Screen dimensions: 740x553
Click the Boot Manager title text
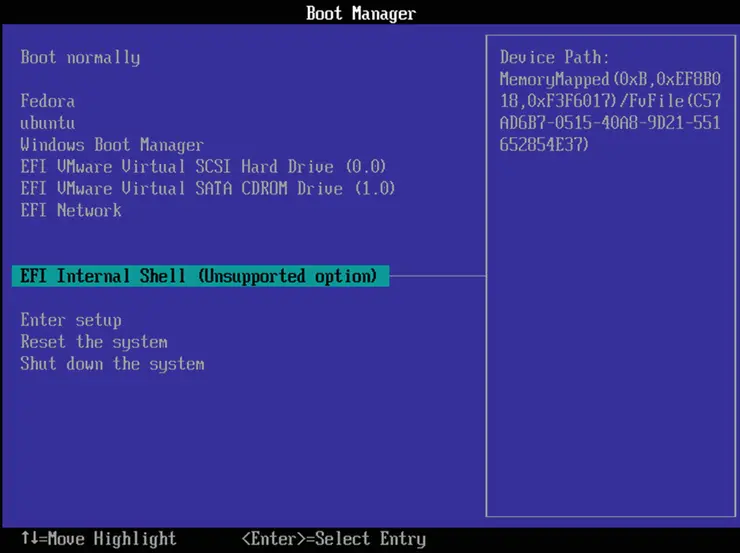point(361,13)
